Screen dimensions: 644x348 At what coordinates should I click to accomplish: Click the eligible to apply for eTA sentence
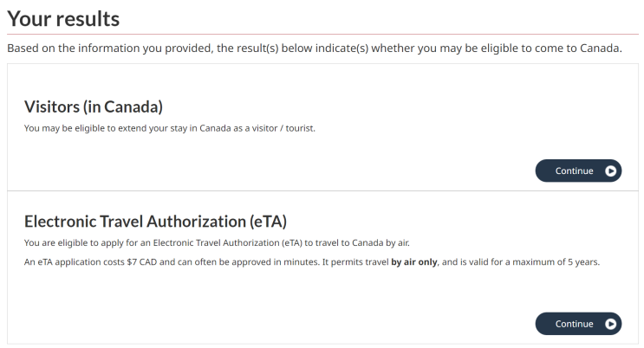pos(217,242)
